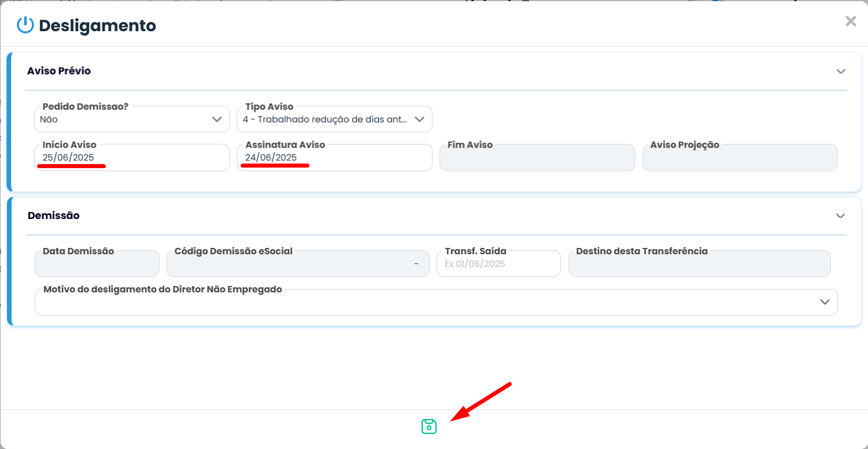Click the Início Aviso date field
868x449 pixels.
(132, 157)
